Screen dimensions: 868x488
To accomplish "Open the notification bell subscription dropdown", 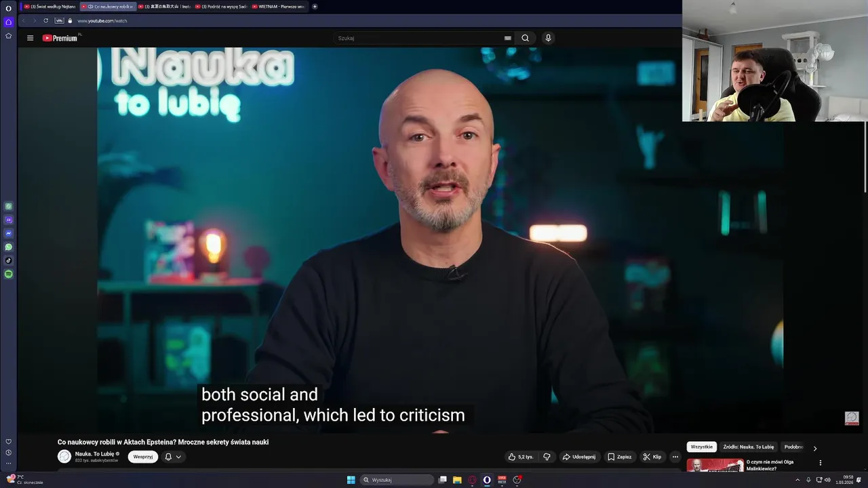I will [173, 457].
